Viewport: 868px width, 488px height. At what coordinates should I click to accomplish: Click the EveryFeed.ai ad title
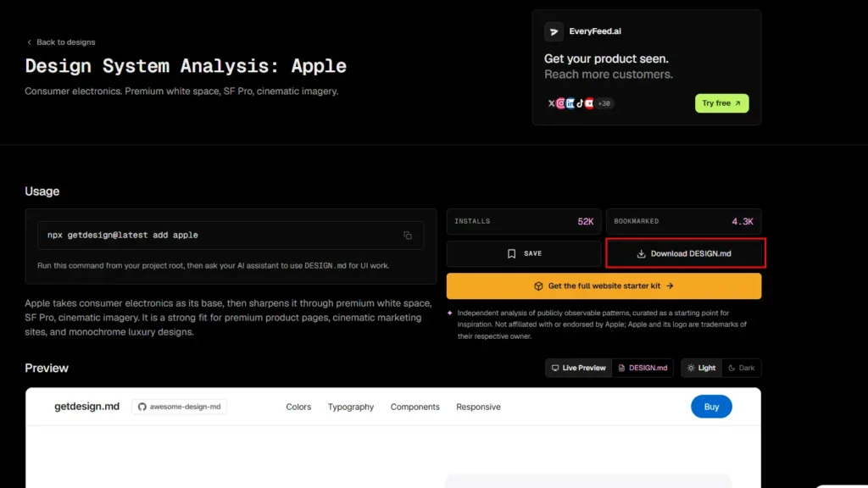click(595, 31)
